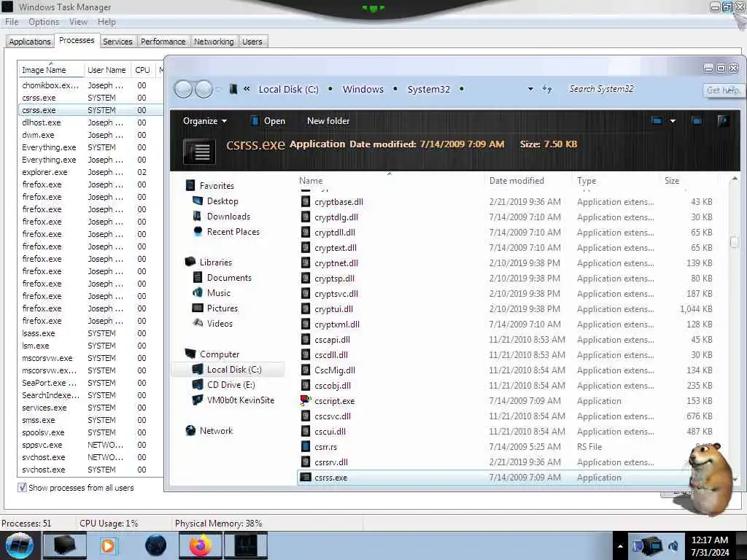Screen dimensions: 747x560
Task: Click the Documents library icon
Action: tap(197, 278)
